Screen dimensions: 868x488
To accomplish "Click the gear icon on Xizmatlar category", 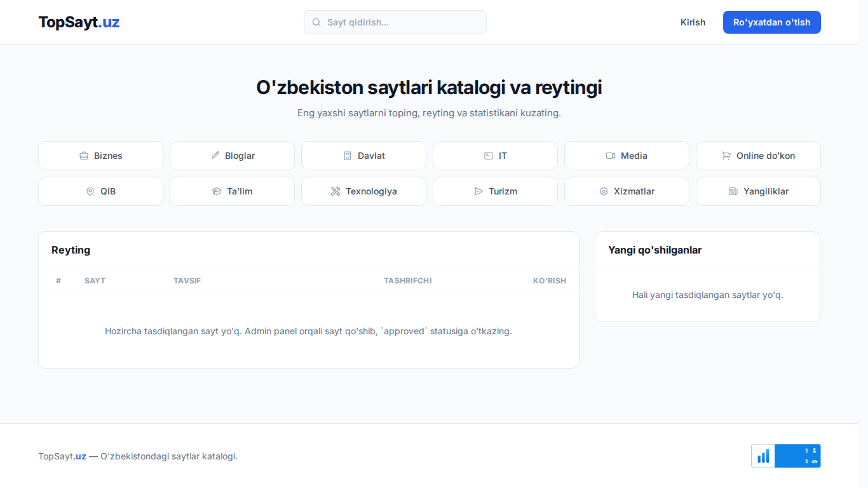I will pyautogui.click(x=604, y=191).
